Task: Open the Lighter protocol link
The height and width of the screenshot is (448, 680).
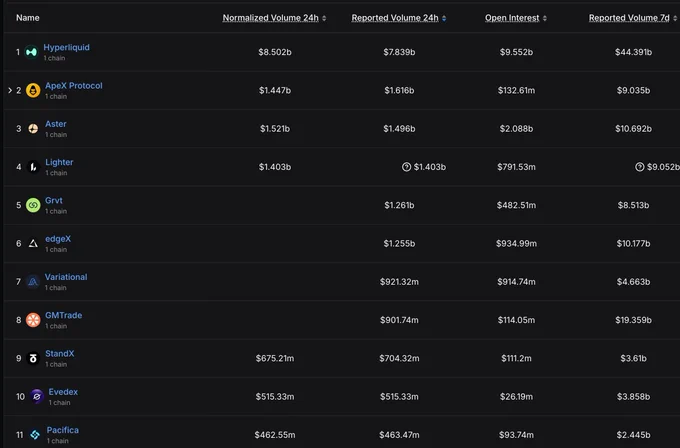Action: tap(59, 162)
